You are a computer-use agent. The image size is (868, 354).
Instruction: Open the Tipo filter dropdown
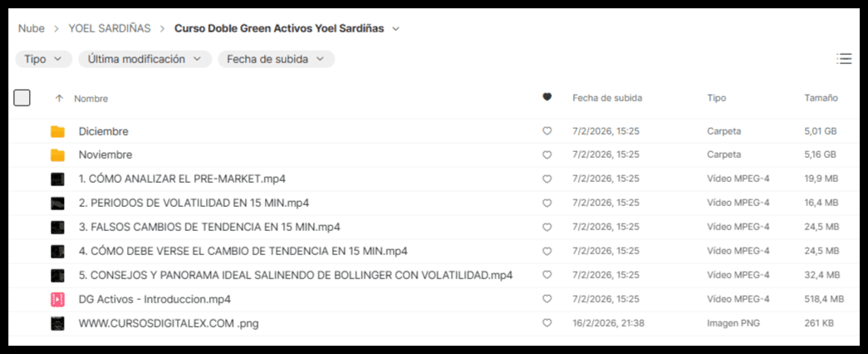click(42, 59)
